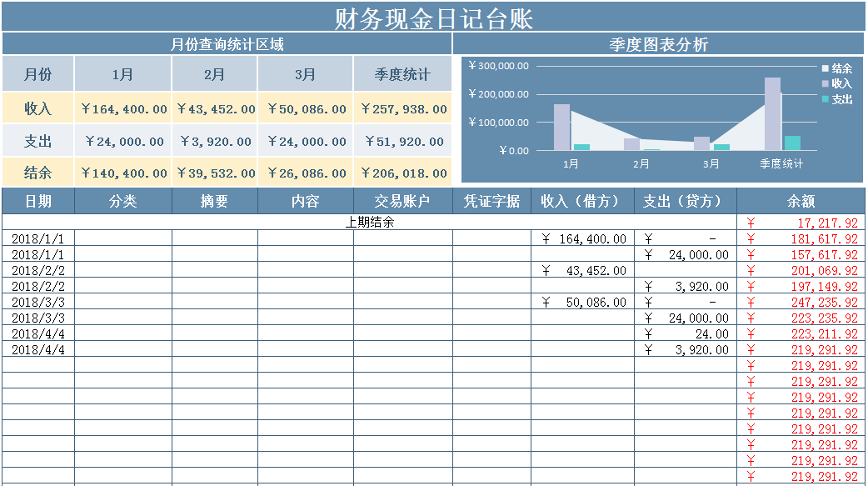Click the 上期结余 row label
This screenshot has width=868, height=486.
coord(369,223)
